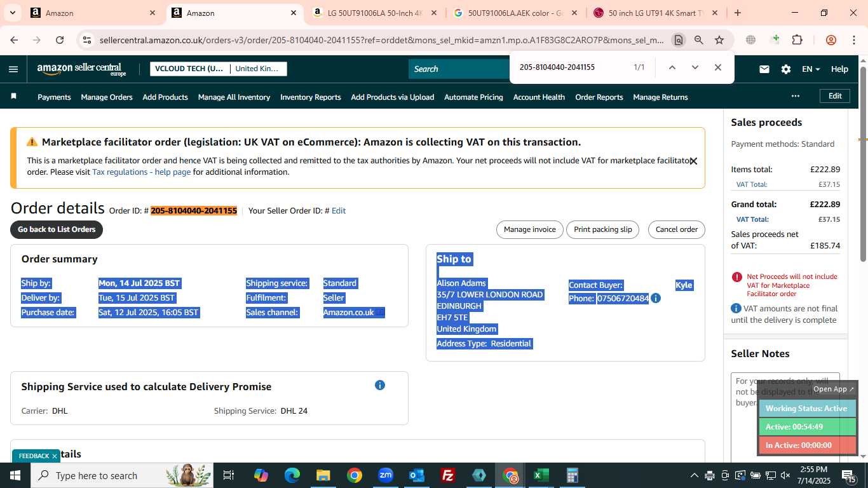This screenshot has height=488, width=868.
Task: Open Outlook from the taskbar
Action: (x=417, y=475)
